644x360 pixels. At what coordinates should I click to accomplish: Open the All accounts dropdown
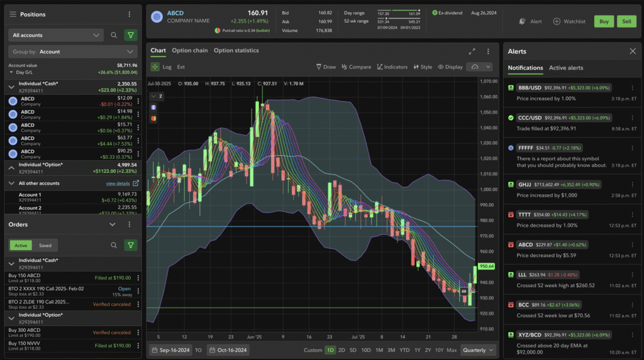click(55, 35)
